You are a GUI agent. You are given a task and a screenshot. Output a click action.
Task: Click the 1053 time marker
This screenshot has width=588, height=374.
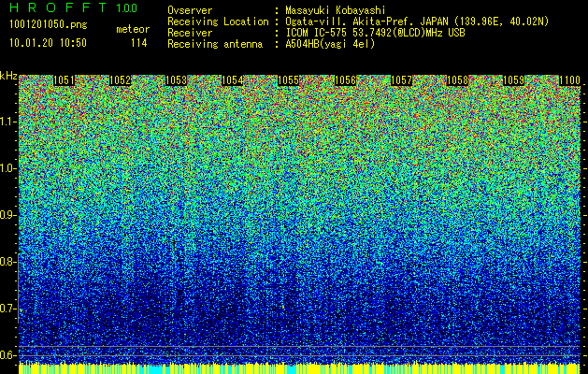click(x=177, y=80)
